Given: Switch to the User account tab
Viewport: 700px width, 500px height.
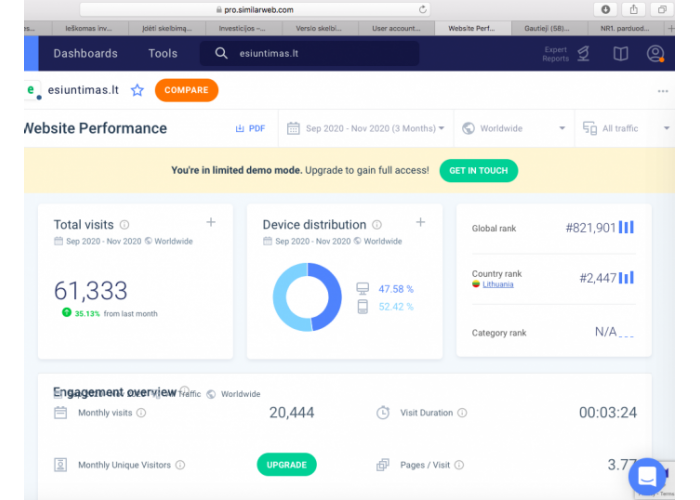Looking at the screenshot, I should [x=396, y=28].
